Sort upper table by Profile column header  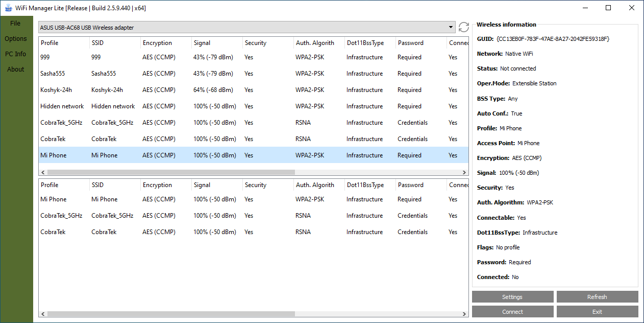64,43
